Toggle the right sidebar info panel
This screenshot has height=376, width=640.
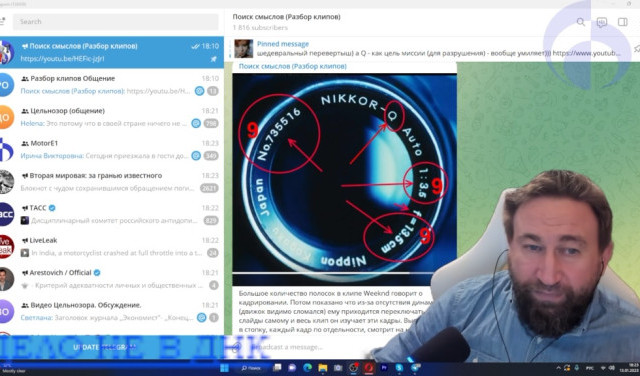point(622,22)
